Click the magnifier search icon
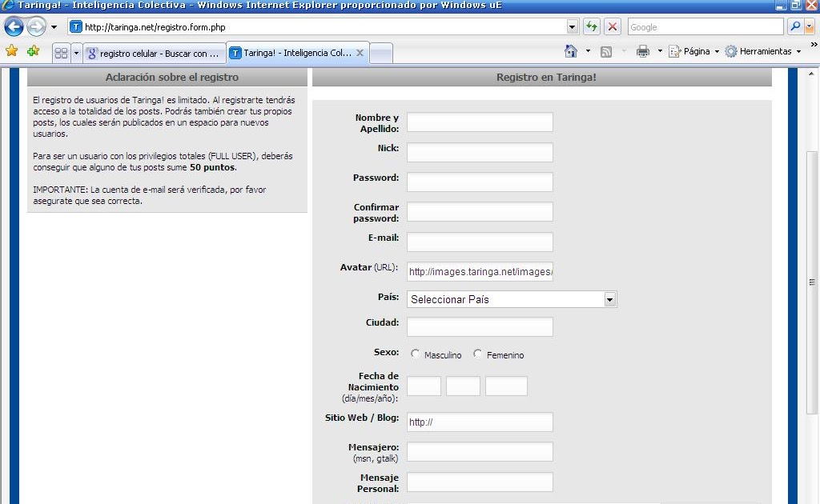 pyautogui.click(x=795, y=26)
